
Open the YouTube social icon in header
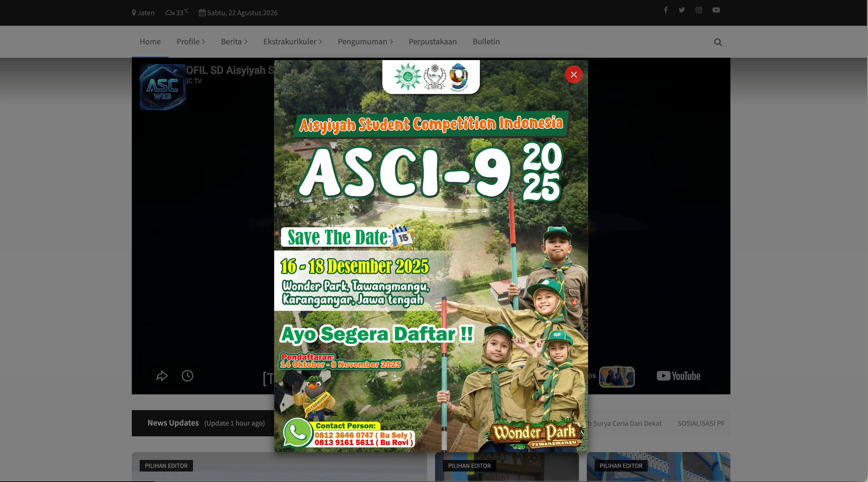(x=716, y=10)
